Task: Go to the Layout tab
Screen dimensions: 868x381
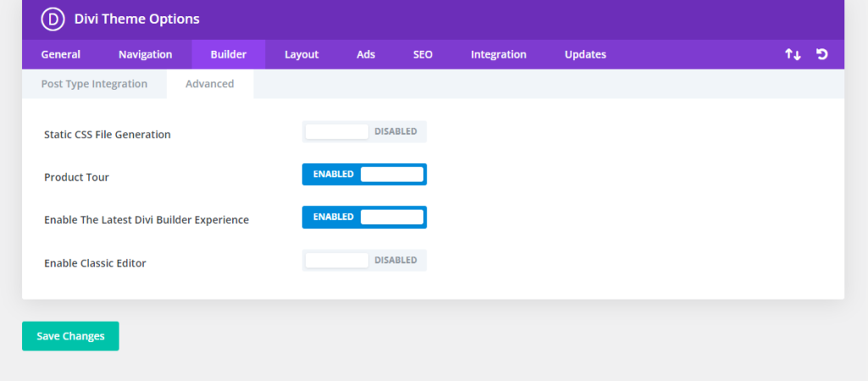Action: tap(302, 54)
